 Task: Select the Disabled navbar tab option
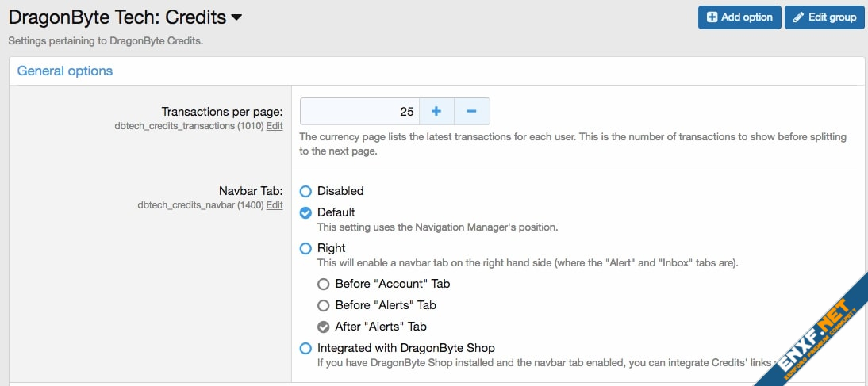305,191
